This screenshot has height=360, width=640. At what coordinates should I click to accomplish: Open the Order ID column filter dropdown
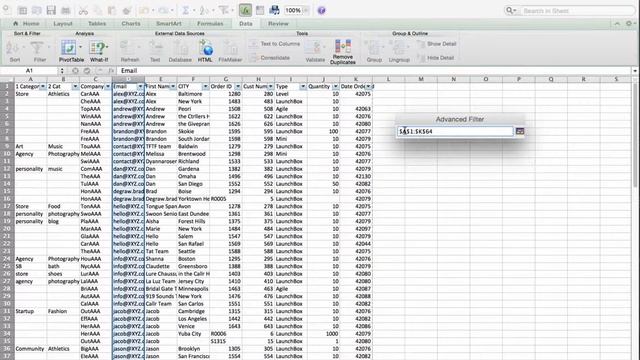coord(238,87)
